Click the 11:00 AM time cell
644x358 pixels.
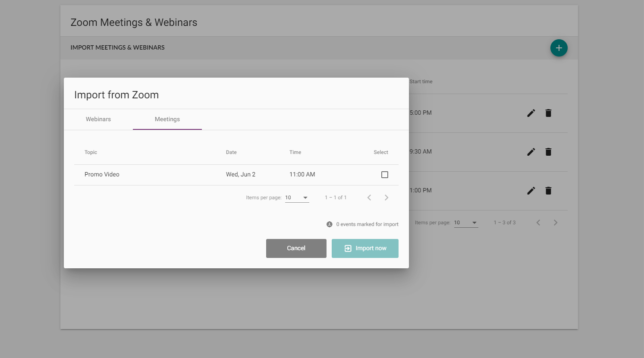[302, 174]
